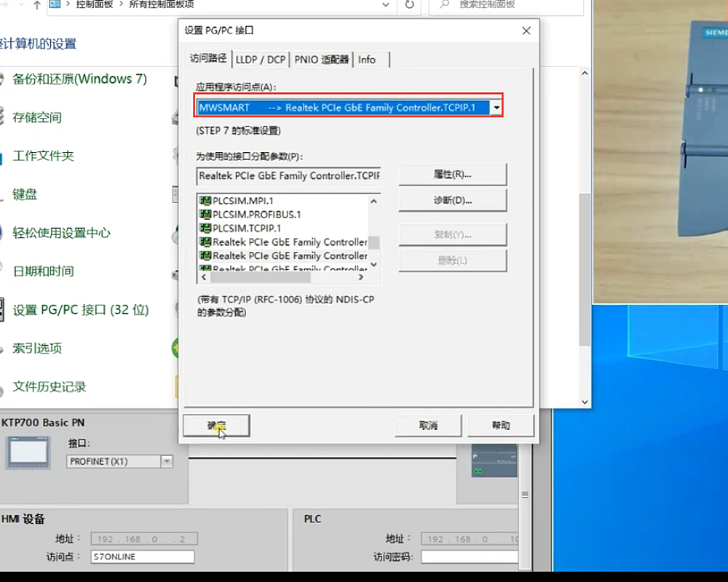Select the PLCSIM.MPI.1 interface icon
Screen dimensions: 728x582
point(205,201)
